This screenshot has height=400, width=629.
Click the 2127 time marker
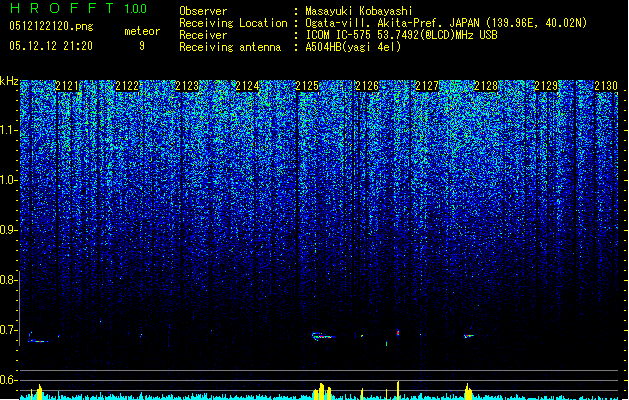click(427, 86)
